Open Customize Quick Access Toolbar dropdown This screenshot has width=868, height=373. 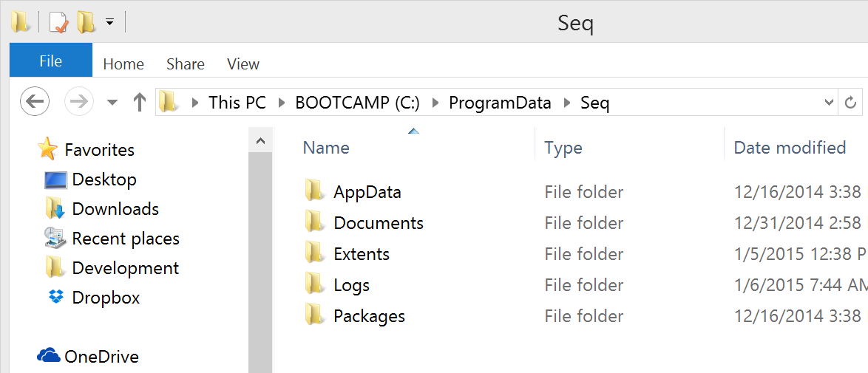[x=109, y=22]
